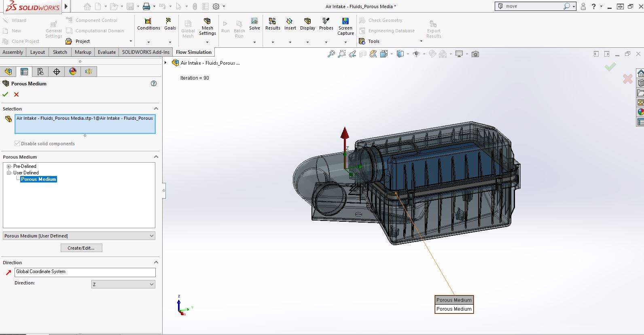The image size is (644, 335).
Task: Open the Display Manager appearance tab
Action: tap(73, 72)
